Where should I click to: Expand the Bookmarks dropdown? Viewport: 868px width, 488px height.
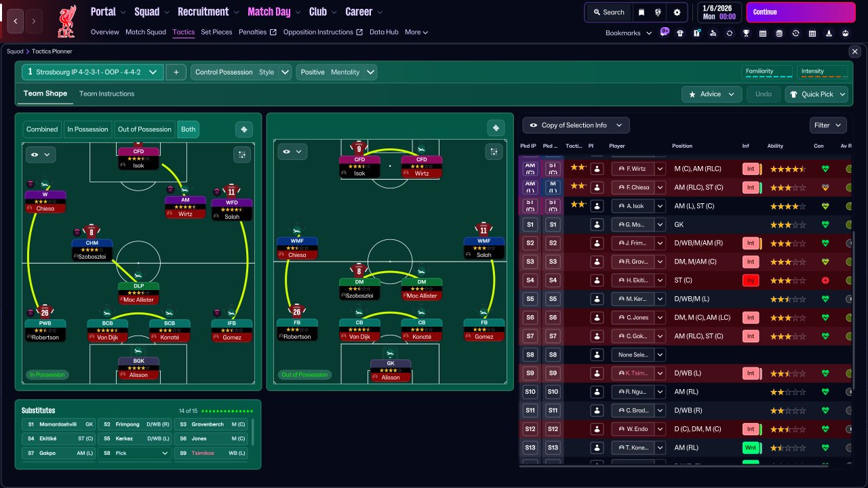[629, 33]
